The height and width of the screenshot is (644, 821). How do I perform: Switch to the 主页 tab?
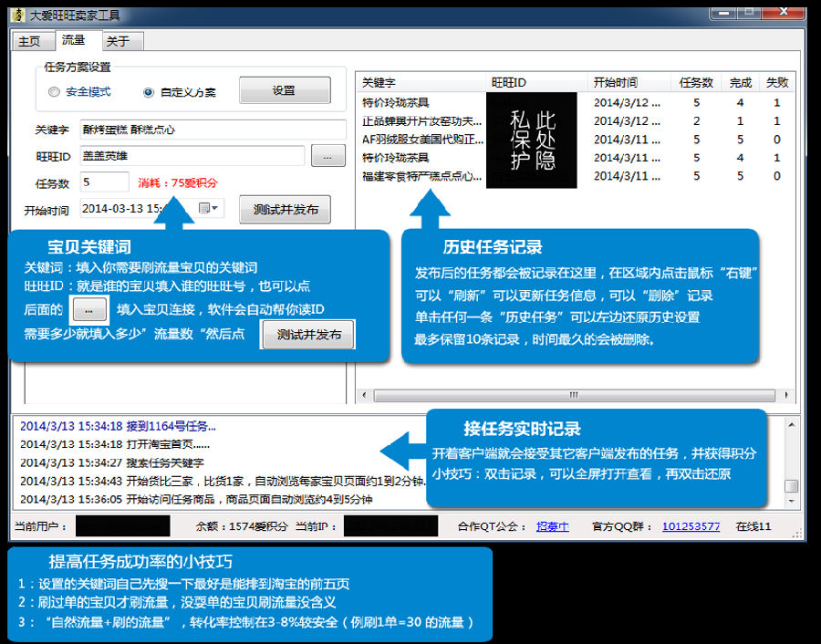[30, 41]
